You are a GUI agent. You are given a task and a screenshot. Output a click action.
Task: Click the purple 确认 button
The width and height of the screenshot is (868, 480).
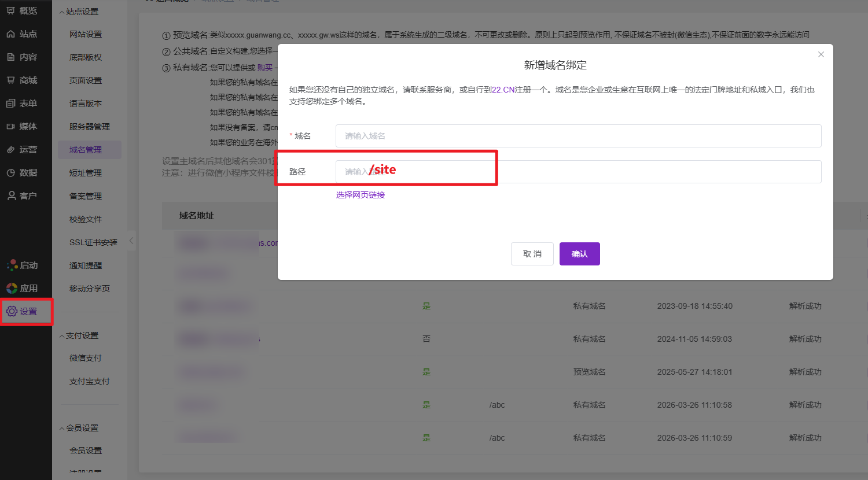[x=579, y=254]
